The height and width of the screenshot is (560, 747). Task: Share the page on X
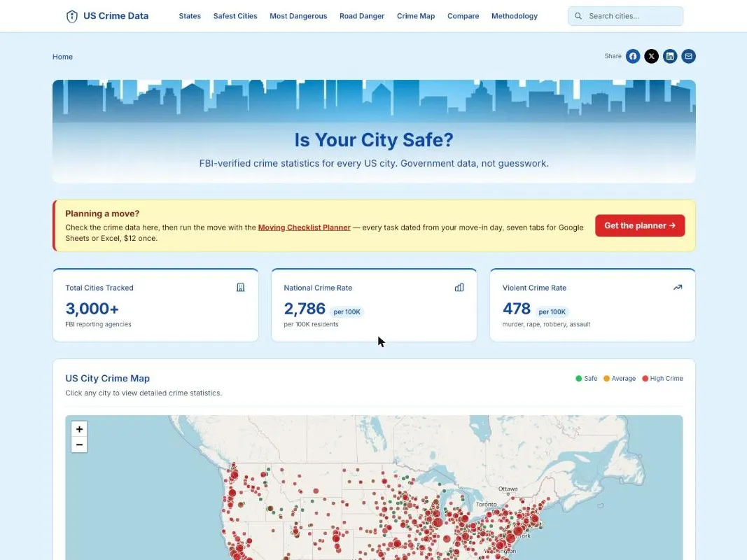pos(651,56)
